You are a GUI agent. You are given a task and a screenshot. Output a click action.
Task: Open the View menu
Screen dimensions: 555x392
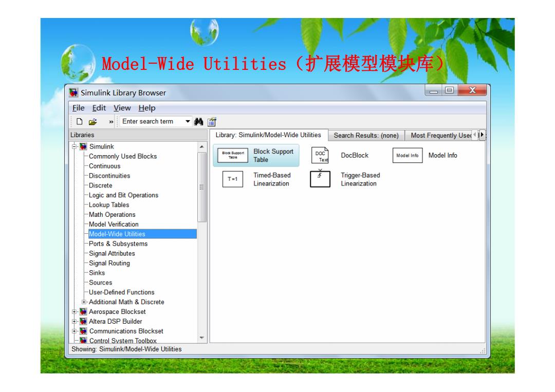(x=122, y=108)
